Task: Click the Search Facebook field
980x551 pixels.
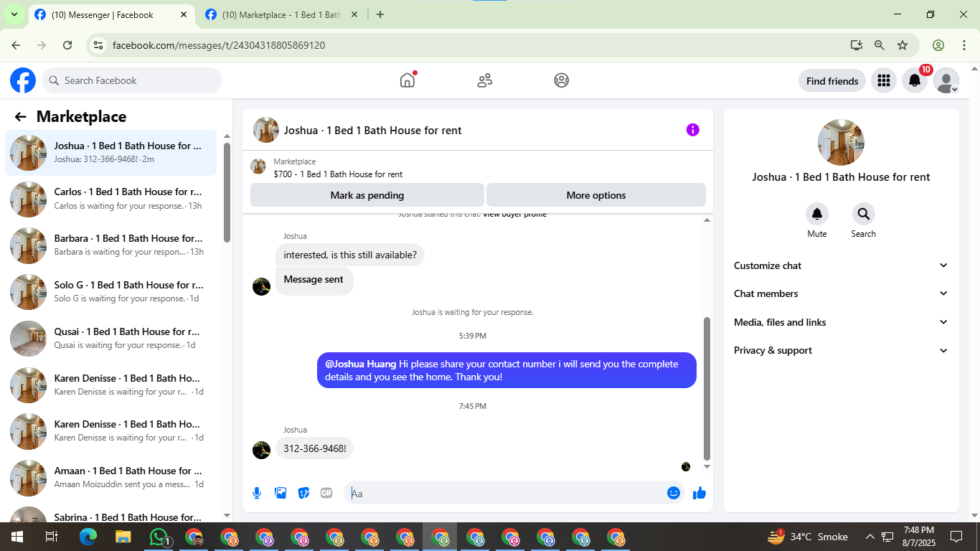Action: (132, 80)
